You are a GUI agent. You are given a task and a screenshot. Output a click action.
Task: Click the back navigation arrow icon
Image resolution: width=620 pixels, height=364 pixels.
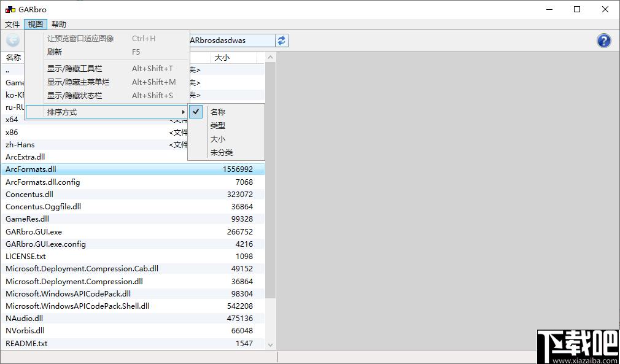(x=13, y=41)
